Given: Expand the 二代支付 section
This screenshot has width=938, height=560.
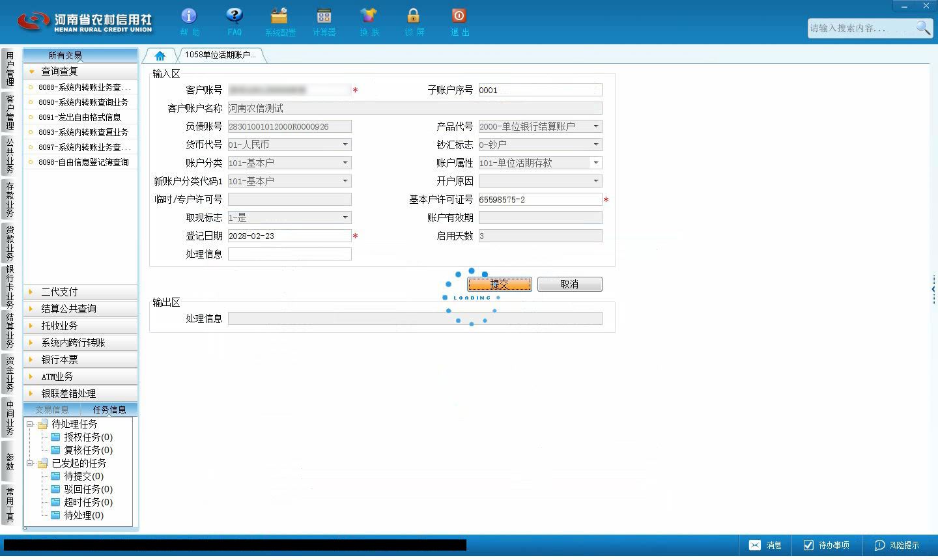Looking at the screenshot, I should click(x=80, y=292).
